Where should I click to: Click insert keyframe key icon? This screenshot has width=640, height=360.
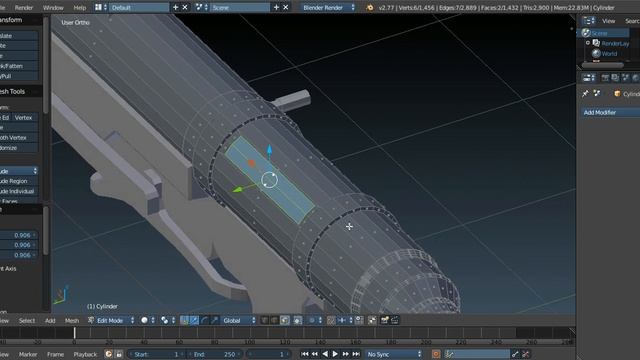515,354
